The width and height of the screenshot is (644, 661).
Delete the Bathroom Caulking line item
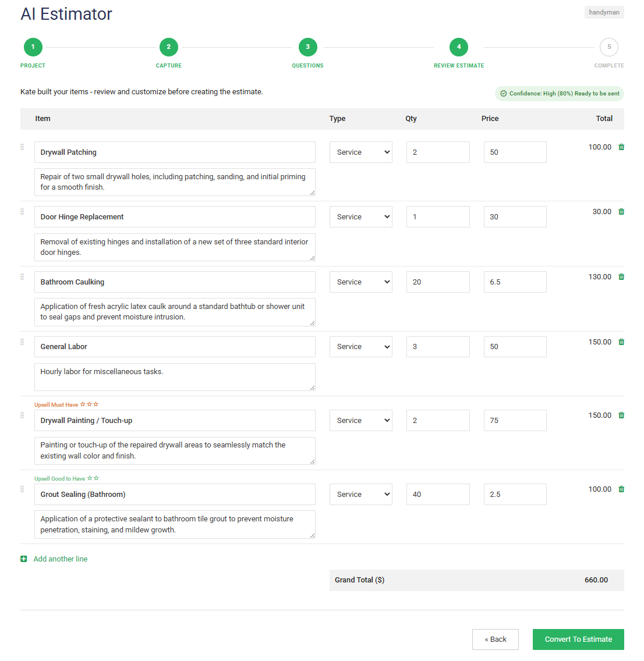coord(621,276)
